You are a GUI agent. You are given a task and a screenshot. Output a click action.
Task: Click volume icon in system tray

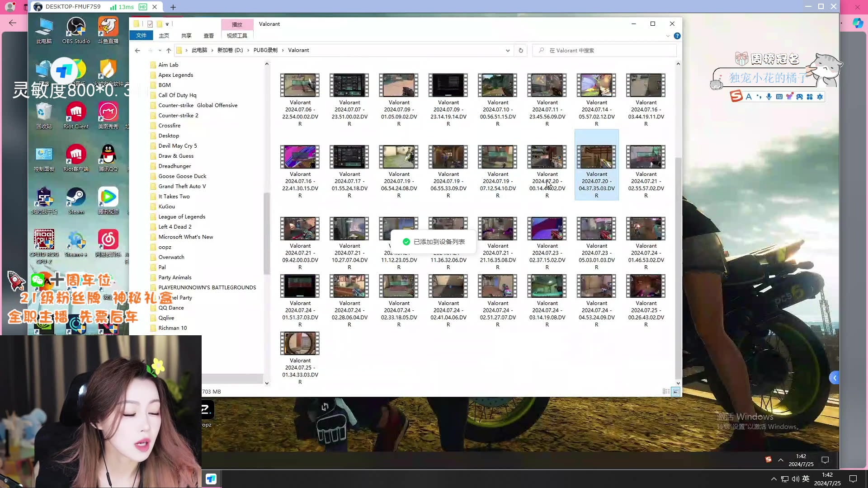point(795,479)
